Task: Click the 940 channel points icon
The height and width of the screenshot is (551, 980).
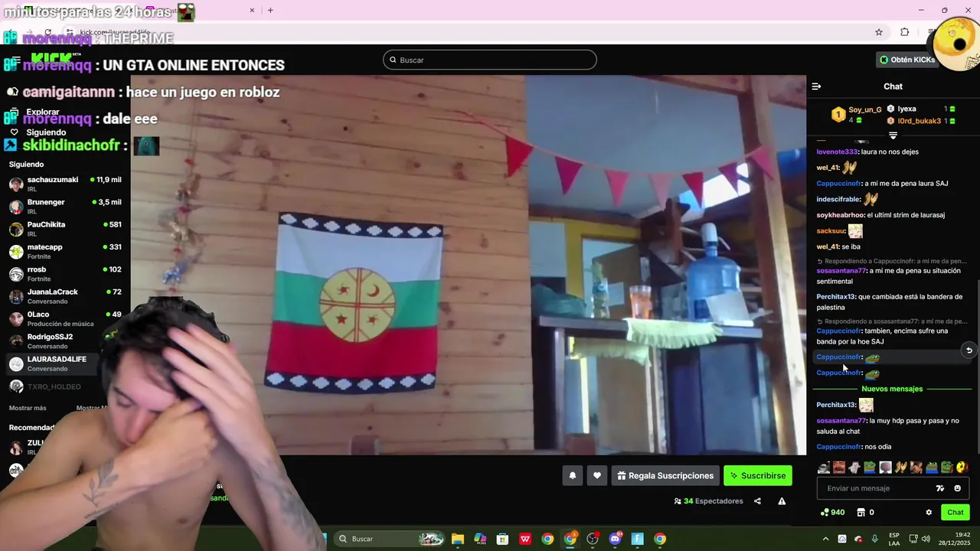Action: (x=832, y=513)
